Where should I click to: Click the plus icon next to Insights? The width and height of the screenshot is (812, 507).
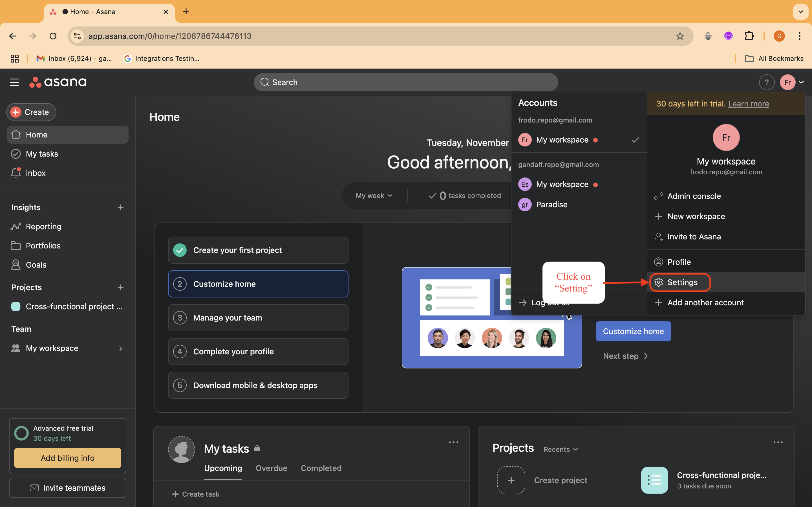point(120,207)
